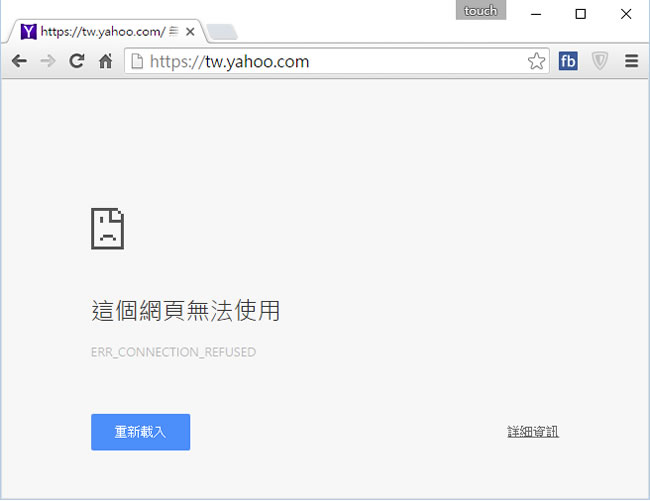Bookmark this page with the star icon
This screenshot has height=501, width=650.
(536, 61)
